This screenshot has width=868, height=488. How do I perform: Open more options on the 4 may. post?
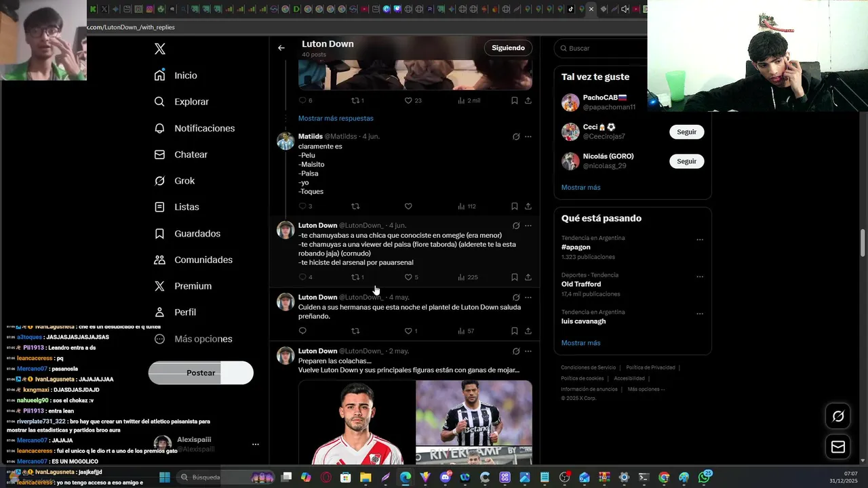tap(528, 298)
